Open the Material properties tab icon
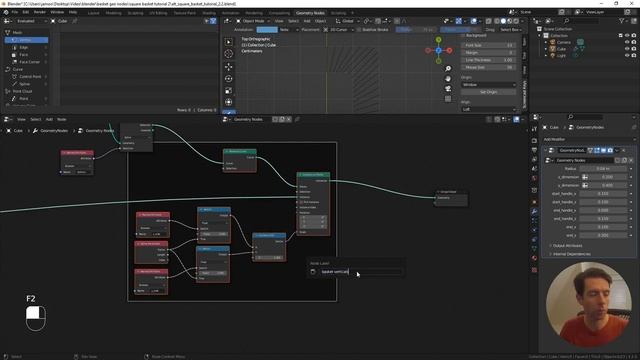Viewport: 640px width, 360px height. tap(534, 258)
